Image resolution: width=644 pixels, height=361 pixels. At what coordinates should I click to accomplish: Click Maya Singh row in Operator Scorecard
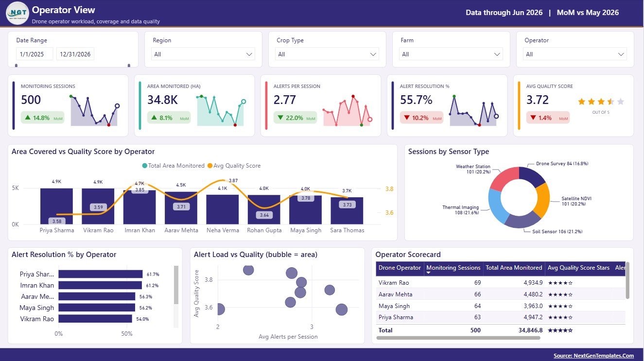(501, 306)
